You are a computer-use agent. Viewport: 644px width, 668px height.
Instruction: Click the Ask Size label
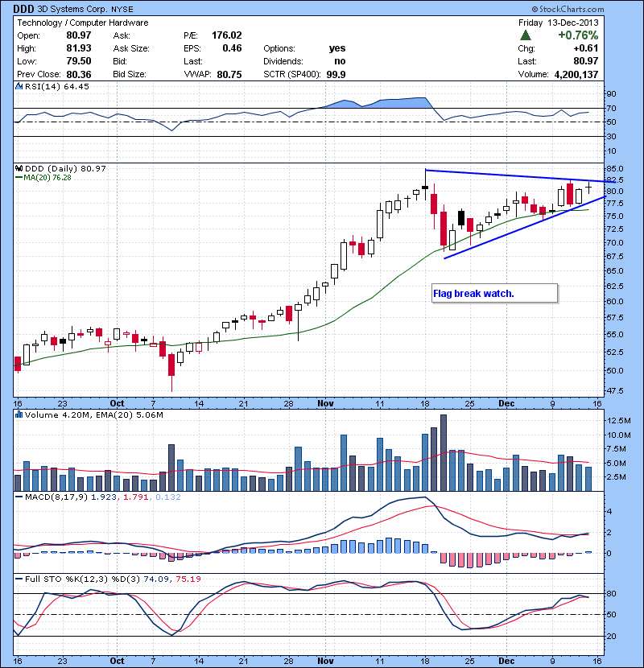coord(131,48)
